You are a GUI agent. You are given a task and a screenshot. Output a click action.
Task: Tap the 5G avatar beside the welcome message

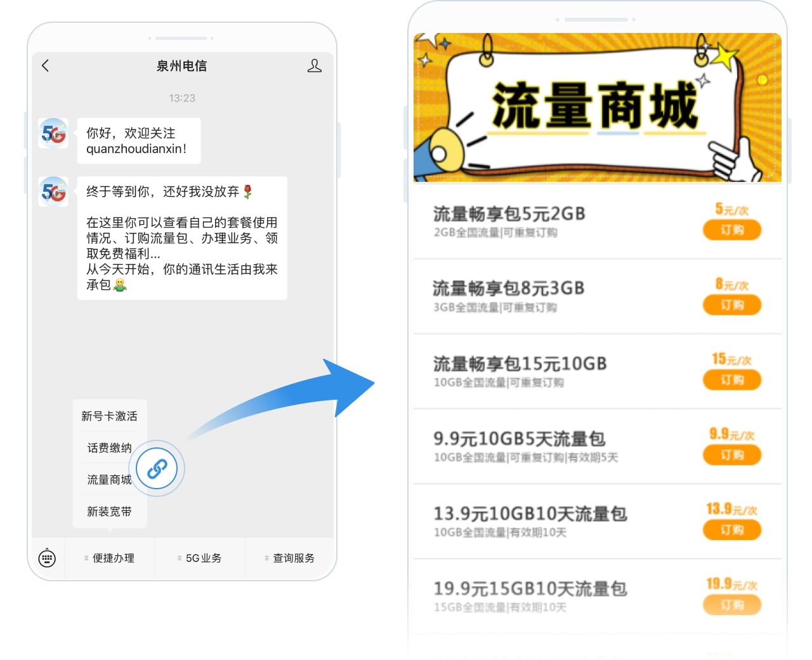53,133
